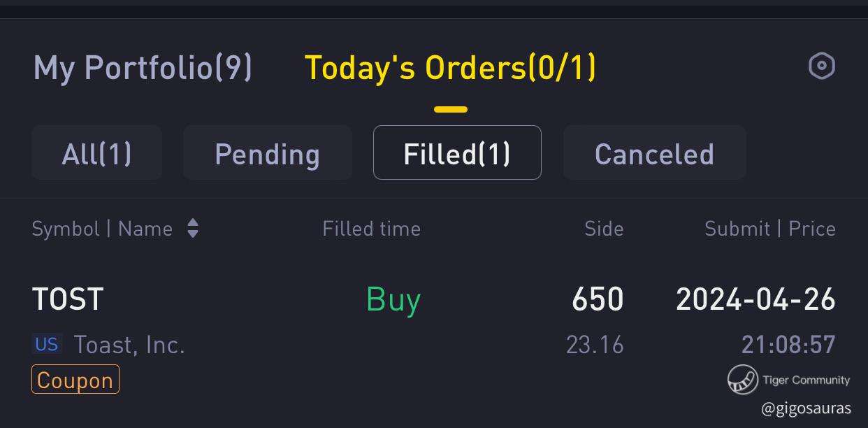Show Pending orders filter
This screenshot has width=868, height=428.
click(x=268, y=153)
